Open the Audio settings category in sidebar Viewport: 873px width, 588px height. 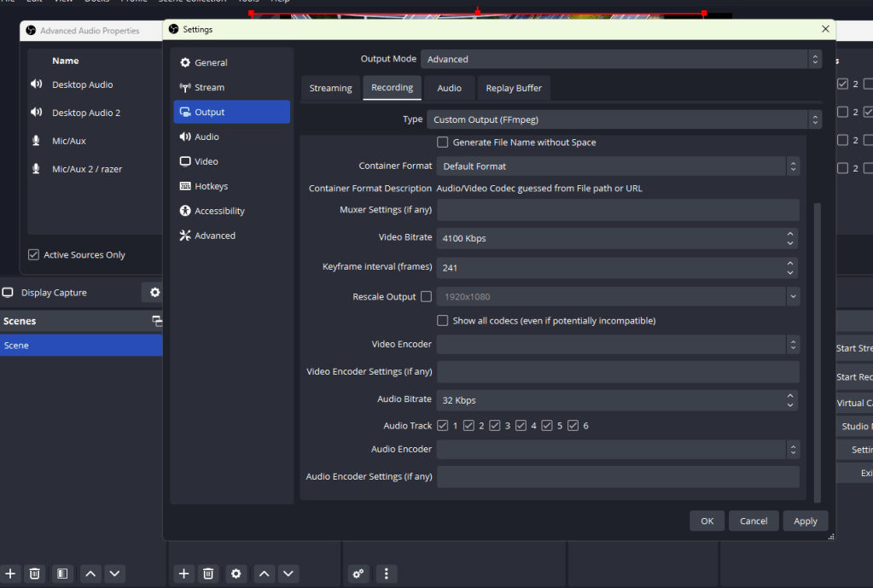[231, 137]
